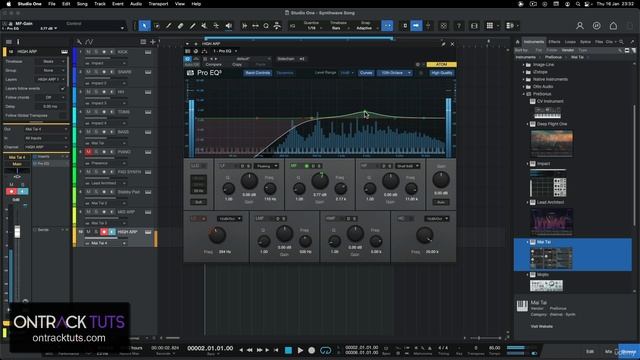Click the channel volume fader in inspector
This screenshot has height=360, width=640.
17,231
